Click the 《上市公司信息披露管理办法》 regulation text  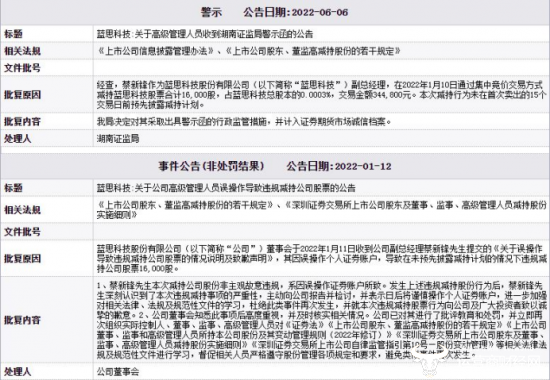click(x=156, y=51)
